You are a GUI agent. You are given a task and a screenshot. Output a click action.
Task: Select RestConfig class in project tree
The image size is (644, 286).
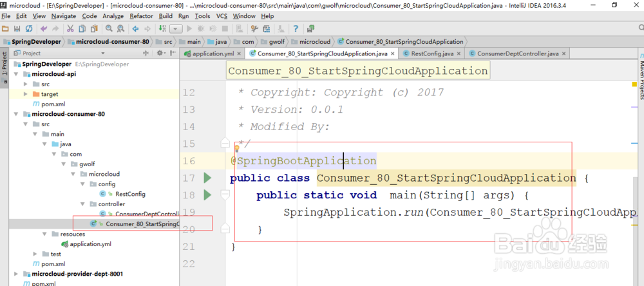130,194
